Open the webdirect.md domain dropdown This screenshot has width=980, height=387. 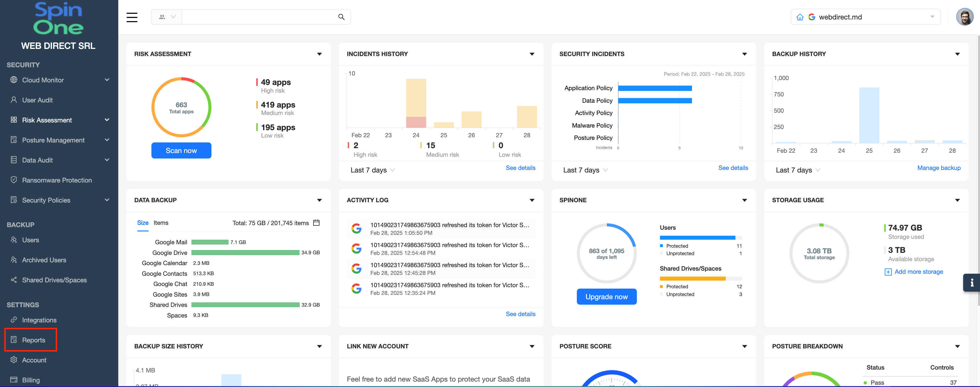pyautogui.click(x=932, y=17)
